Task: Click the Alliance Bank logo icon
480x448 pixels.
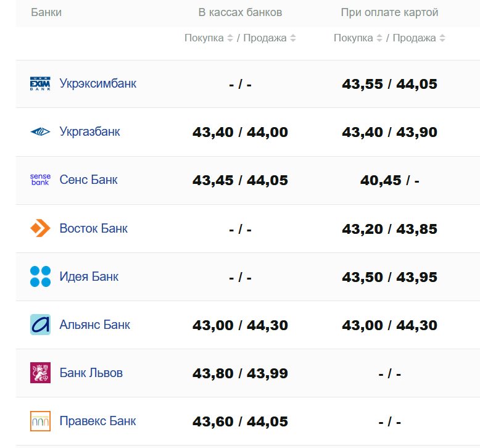Action: click(x=40, y=325)
